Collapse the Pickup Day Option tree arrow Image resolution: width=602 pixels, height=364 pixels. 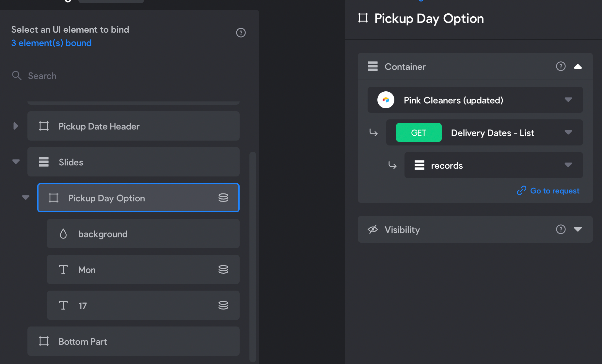tap(26, 197)
